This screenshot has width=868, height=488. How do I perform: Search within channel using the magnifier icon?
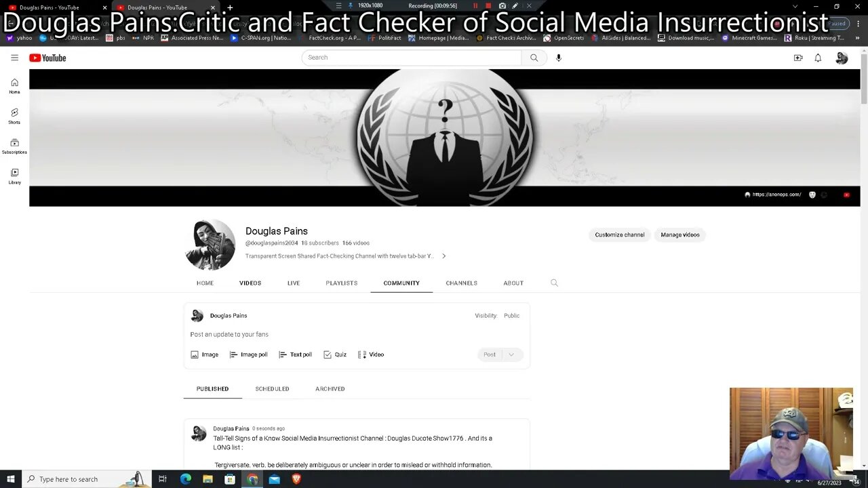554,283
